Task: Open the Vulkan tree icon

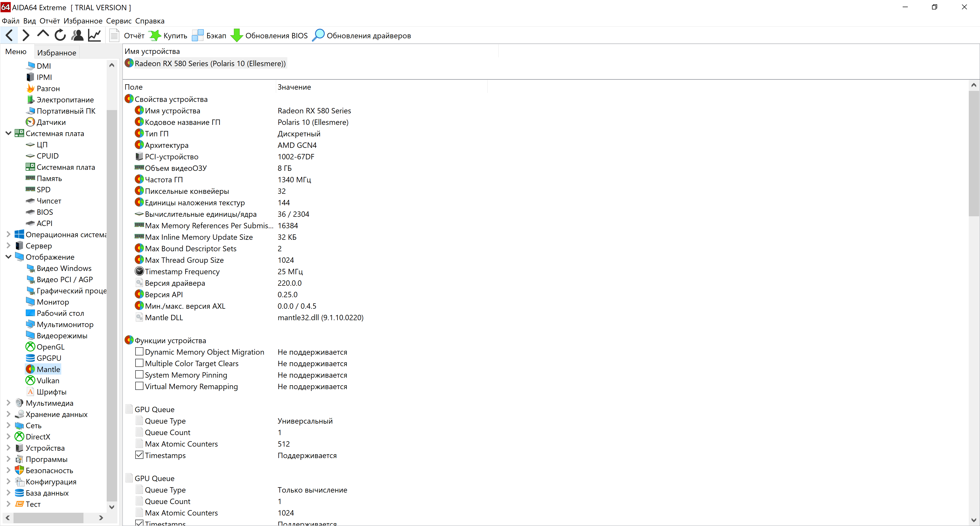Action: pos(30,380)
